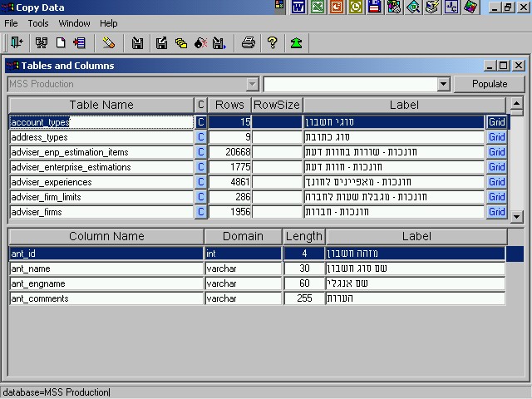
Task: Toggle the C button for the adviser_firms row
Action: (x=200, y=212)
